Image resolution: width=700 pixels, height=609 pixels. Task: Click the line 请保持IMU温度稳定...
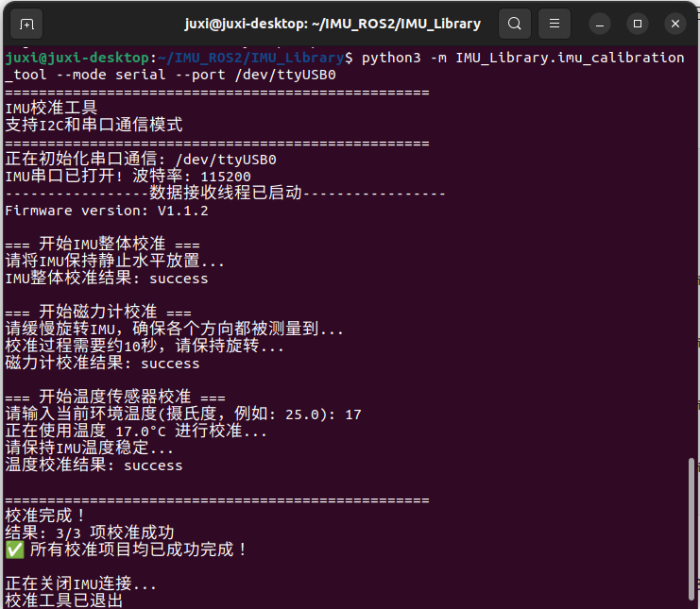tap(90, 448)
